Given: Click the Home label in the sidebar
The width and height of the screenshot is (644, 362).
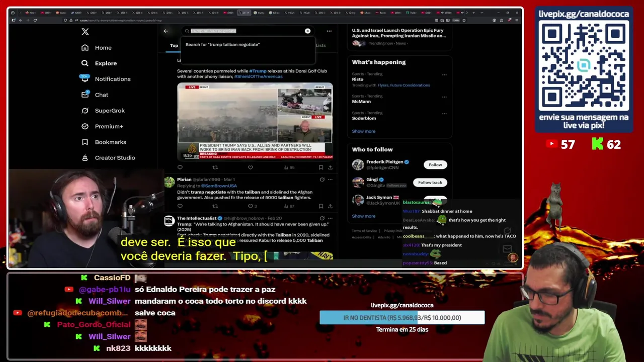Looking at the screenshot, I should (x=103, y=48).
